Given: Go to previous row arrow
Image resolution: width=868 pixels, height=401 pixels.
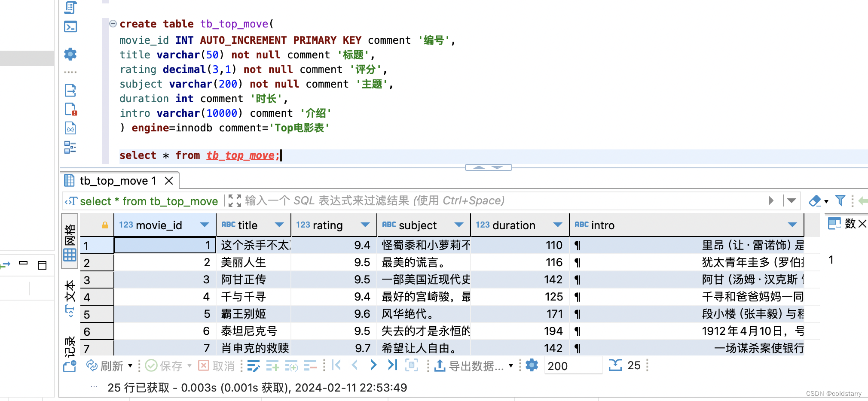Looking at the screenshot, I should tap(355, 365).
